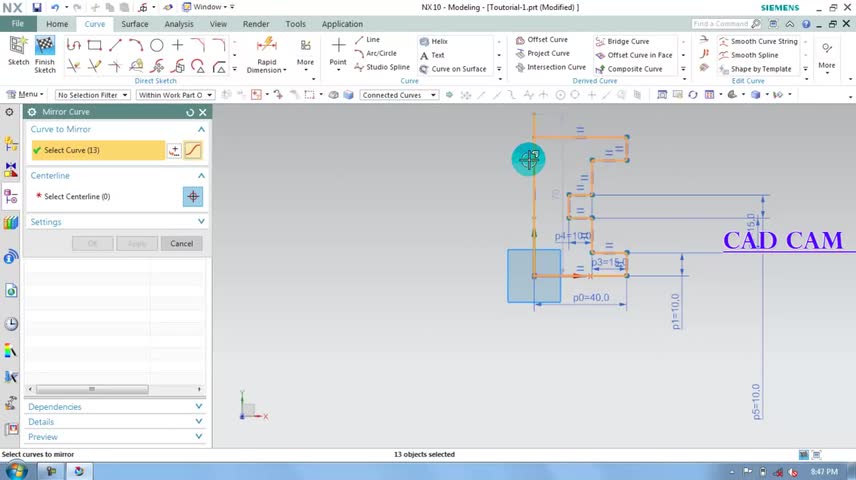Viewport: 856px width, 480px height.
Task: Open the Connected Curves dropdown
Action: (399, 95)
